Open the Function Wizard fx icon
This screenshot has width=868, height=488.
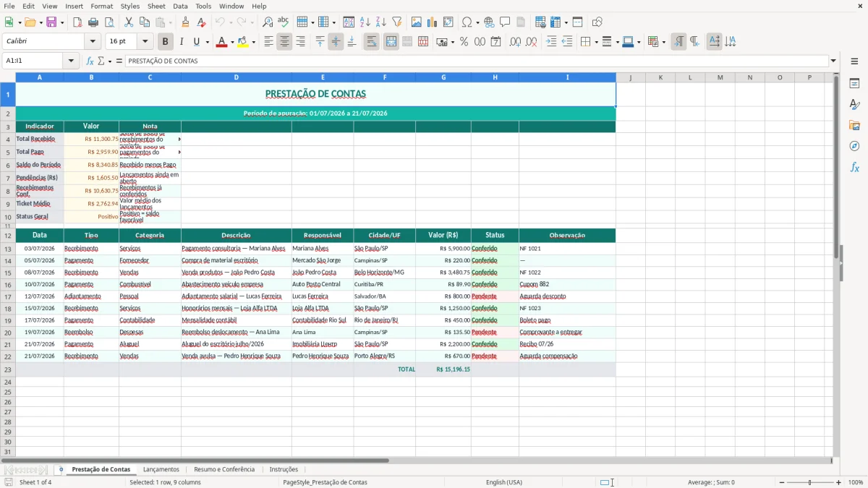point(90,61)
